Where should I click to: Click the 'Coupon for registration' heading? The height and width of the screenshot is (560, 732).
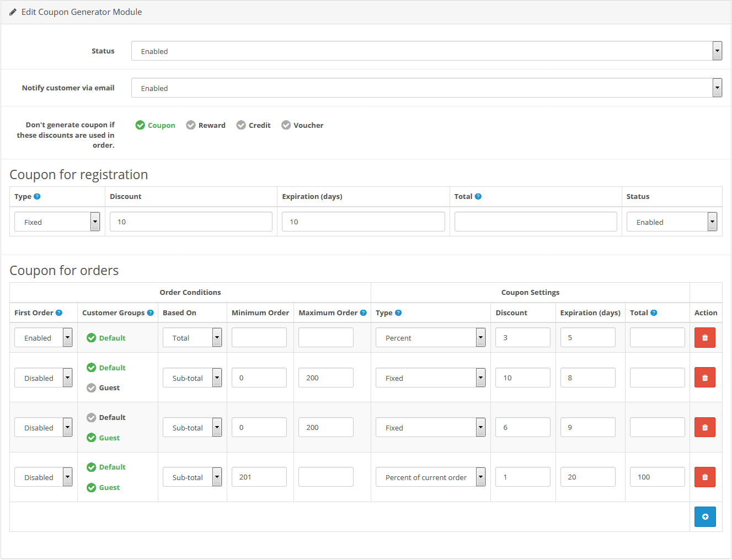(79, 175)
